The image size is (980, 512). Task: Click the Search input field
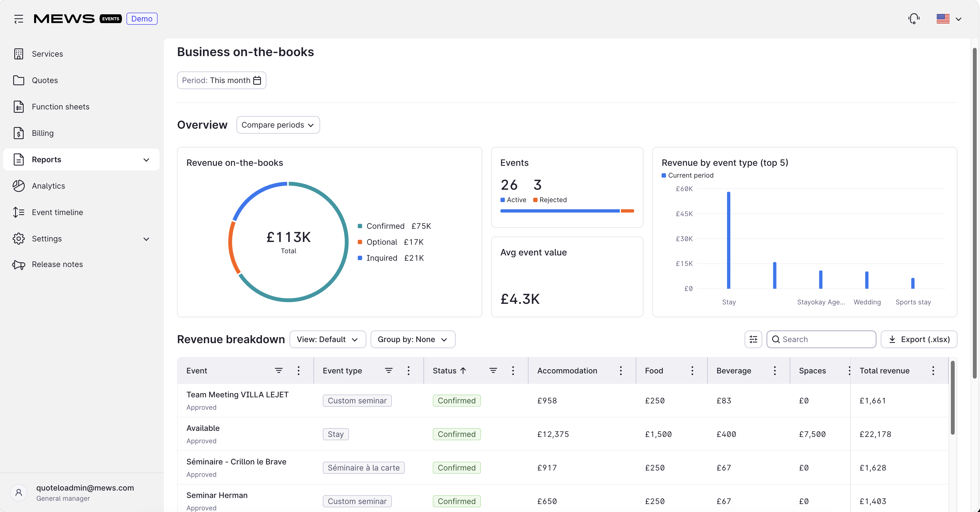(821, 339)
